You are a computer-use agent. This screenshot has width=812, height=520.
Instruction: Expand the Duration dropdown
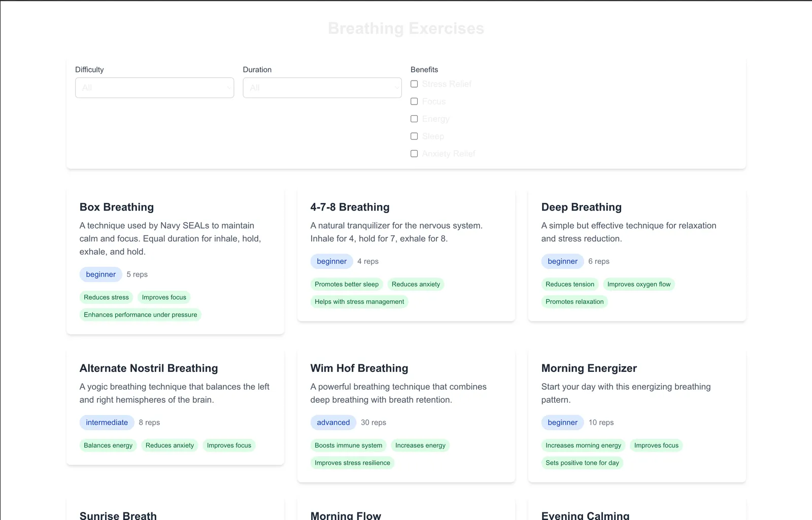(322, 88)
